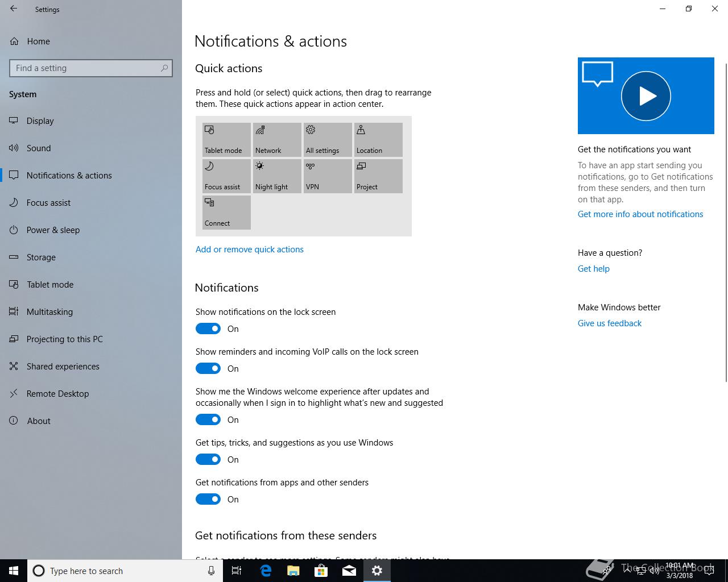Toggle Show notifications on the lock screen
The width and height of the screenshot is (728, 582).
tap(208, 329)
